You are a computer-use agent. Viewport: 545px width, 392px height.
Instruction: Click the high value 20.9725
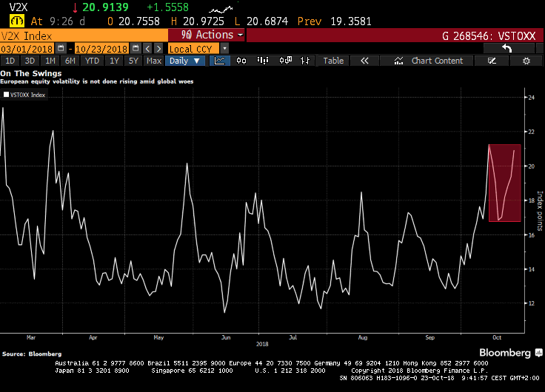click(204, 21)
